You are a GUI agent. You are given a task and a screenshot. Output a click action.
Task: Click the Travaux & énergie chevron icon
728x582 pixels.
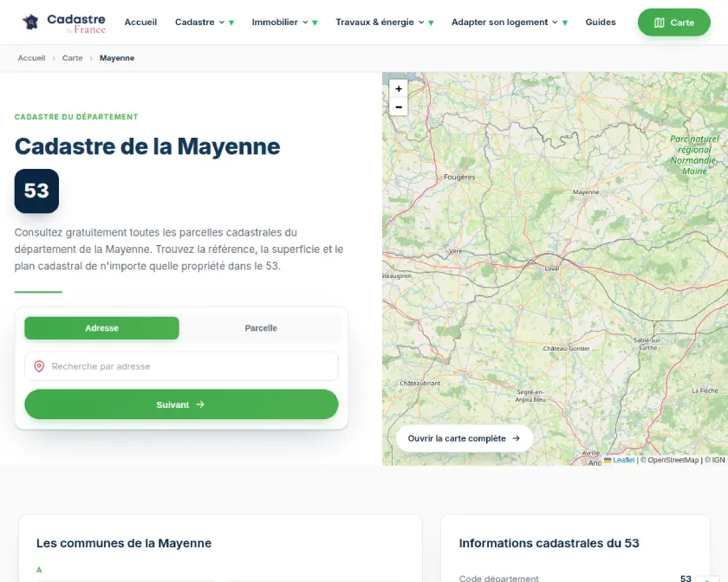pos(421,23)
